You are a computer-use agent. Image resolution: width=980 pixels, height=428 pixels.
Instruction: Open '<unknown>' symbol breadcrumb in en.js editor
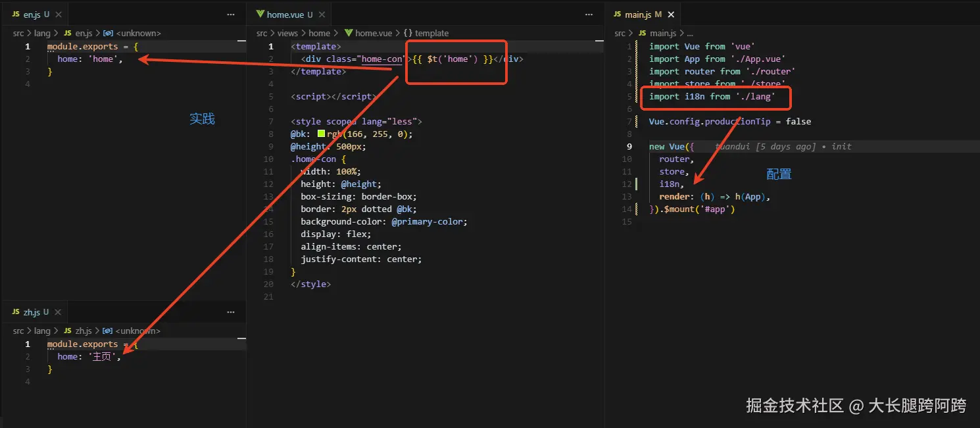[133, 33]
